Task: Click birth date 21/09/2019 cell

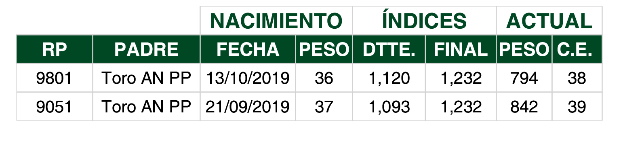Action: pyautogui.click(x=248, y=107)
